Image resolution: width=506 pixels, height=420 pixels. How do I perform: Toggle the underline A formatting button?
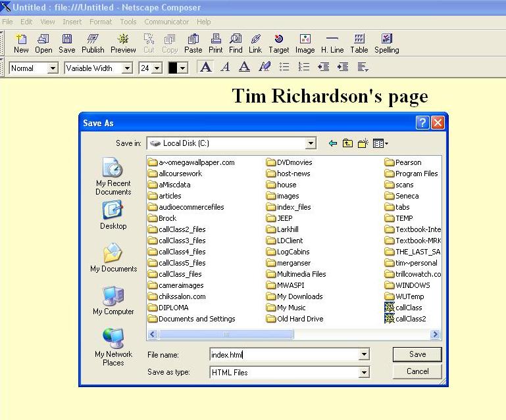point(244,67)
